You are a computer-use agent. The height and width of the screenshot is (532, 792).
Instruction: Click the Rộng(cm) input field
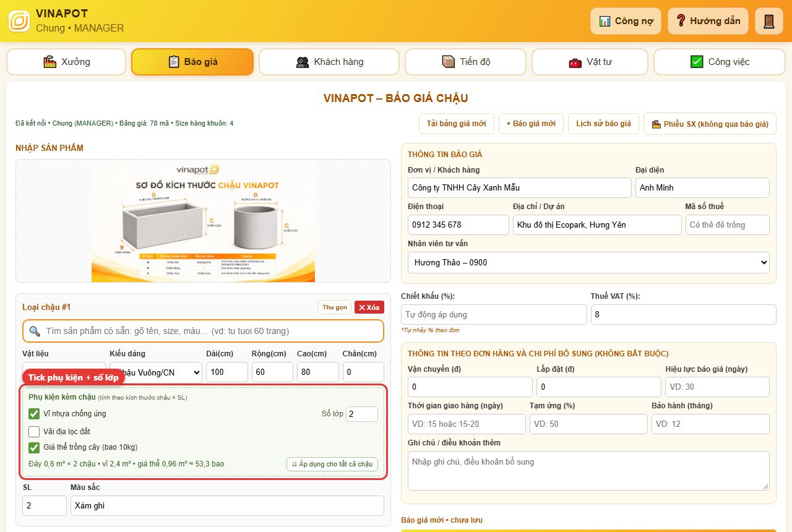pyautogui.click(x=272, y=372)
